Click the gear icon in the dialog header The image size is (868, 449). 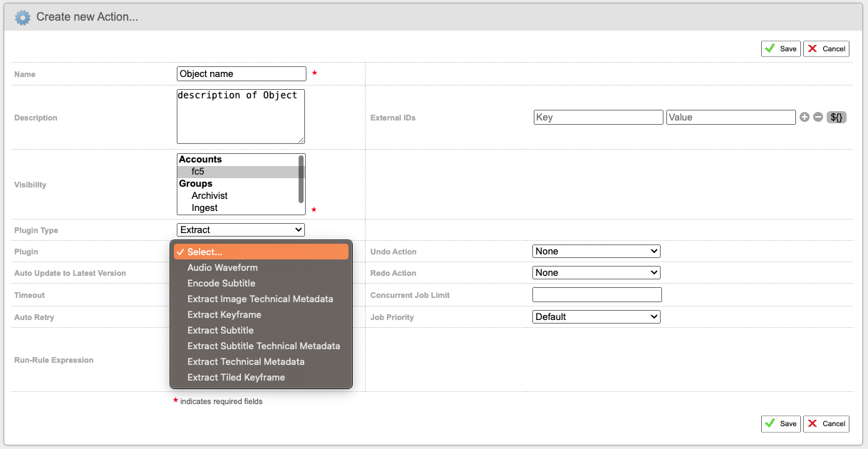coord(23,17)
